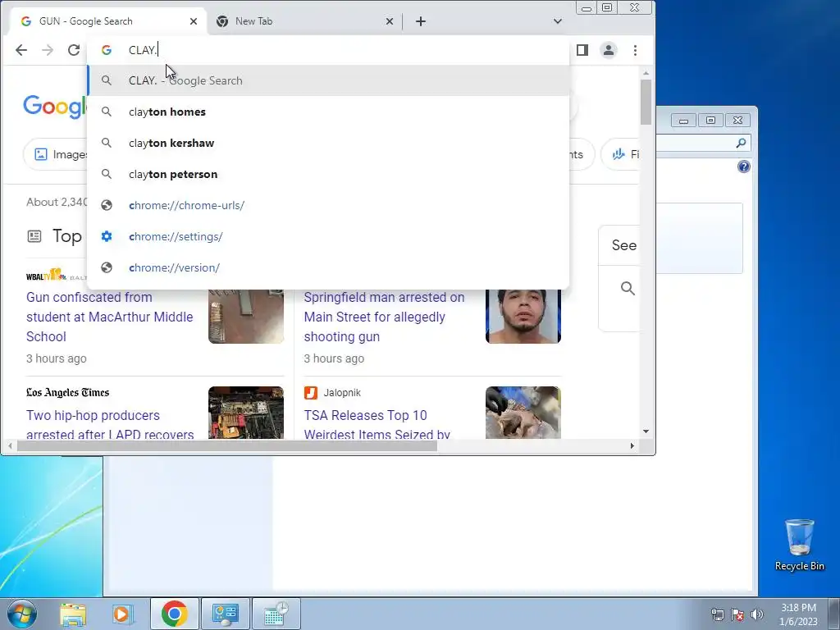Open Gun confiscated from student article
840x630 pixels.
point(109,317)
